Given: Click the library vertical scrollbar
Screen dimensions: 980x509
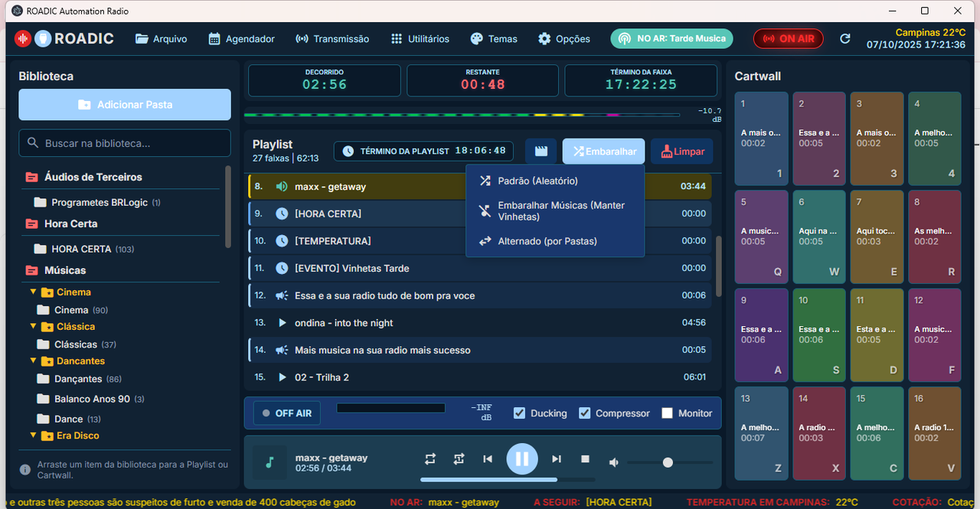Looking at the screenshot, I should (227, 207).
